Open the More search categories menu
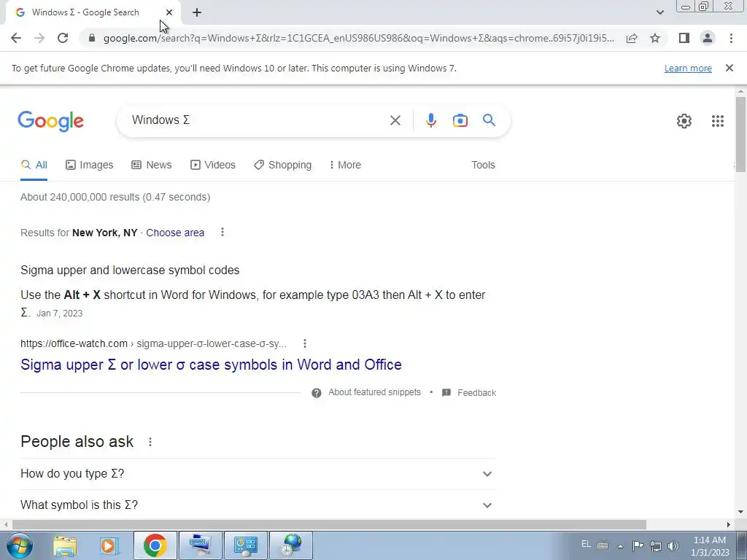This screenshot has height=560, width=747. click(x=345, y=166)
